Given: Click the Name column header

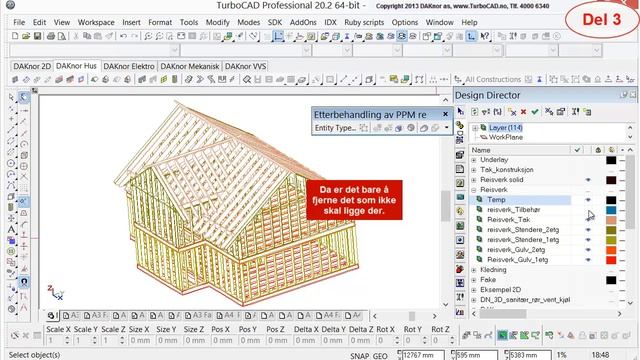Looking at the screenshot, I should click(x=519, y=150).
